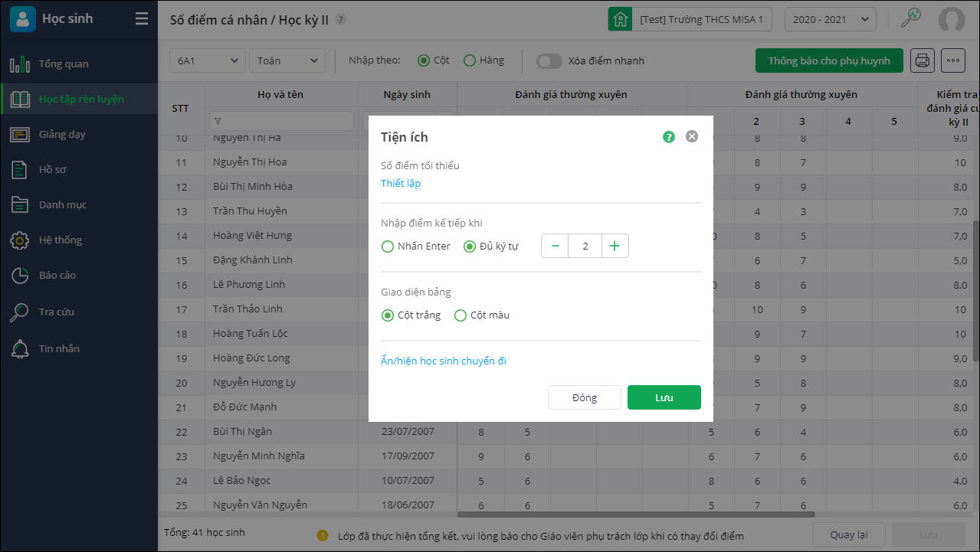This screenshot has width=980, height=552.
Task: Click the user avatar icon
Action: pyautogui.click(x=952, y=19)
